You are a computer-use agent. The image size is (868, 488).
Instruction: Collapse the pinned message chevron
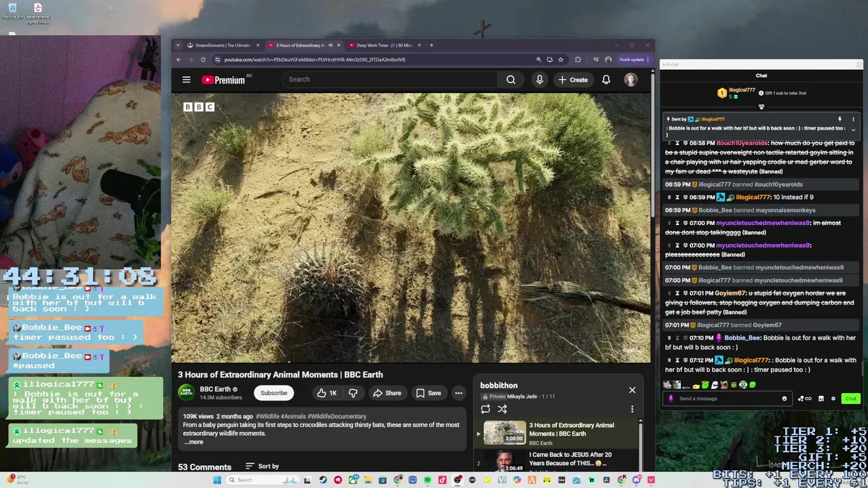click(853, 129)
